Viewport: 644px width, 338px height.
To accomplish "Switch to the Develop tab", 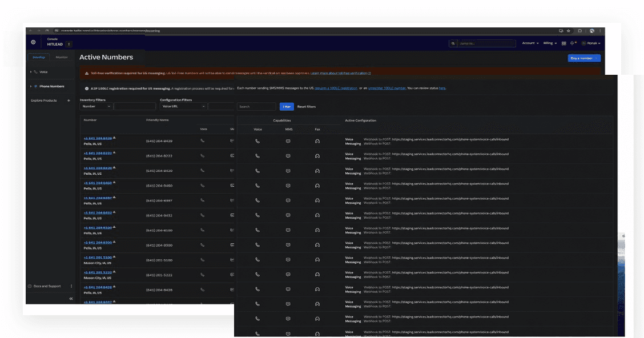I will [x=39, y=57].
